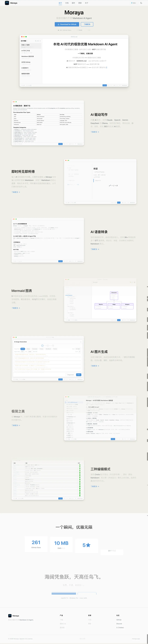Screen dimensions: 148x644
Task: Open the footer X (Twitter) link
Action: (120, 627)
